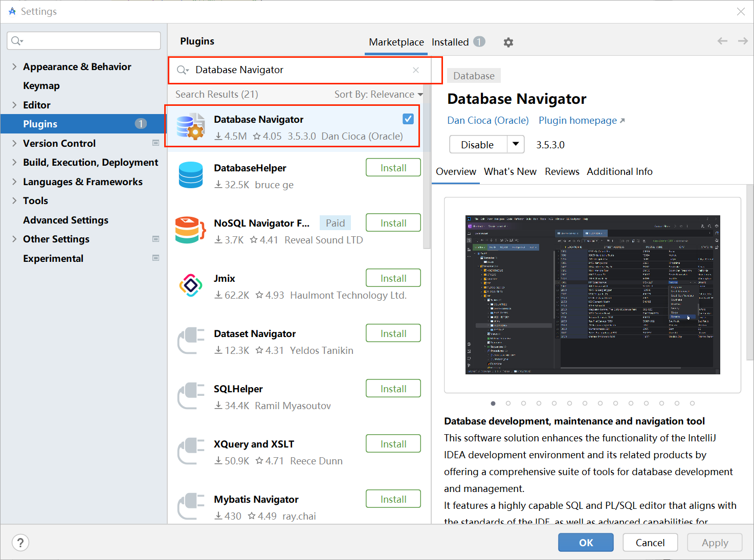Screen dimensions: 754x560
Task: Clear the plugin search text
Action: point(416,70)
